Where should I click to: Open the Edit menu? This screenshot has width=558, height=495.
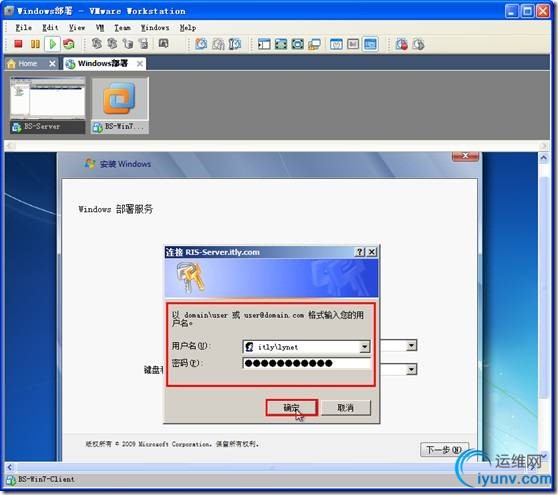pos(50,27)
